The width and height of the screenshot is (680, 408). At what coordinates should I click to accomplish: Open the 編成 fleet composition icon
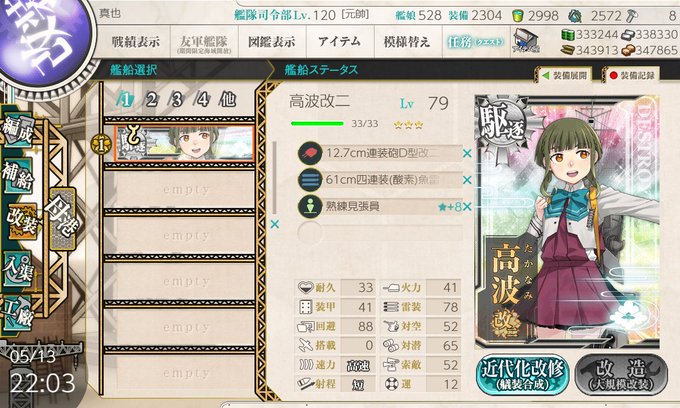[18, 130]
